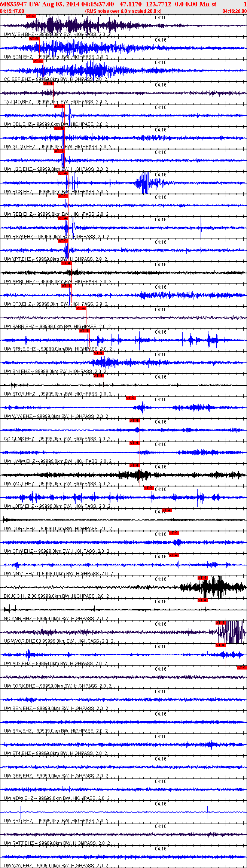
Task: Click the coordinates 47.1170 -123.7712 in header
Action: [145, 4]
